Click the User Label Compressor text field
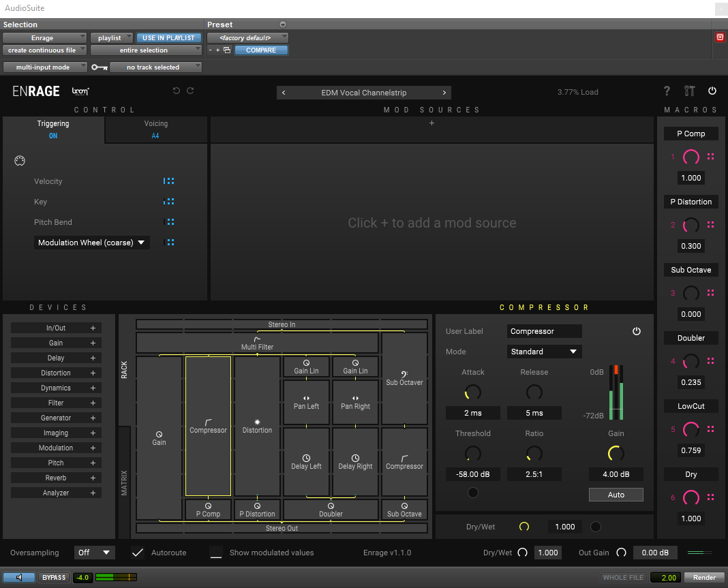728x588 pixels. tap(545, 331)
